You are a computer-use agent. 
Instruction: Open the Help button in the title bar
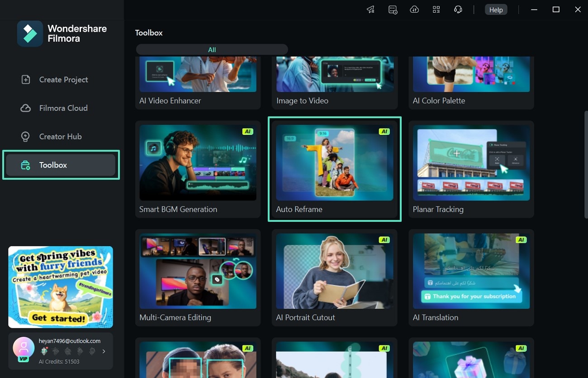496,10
